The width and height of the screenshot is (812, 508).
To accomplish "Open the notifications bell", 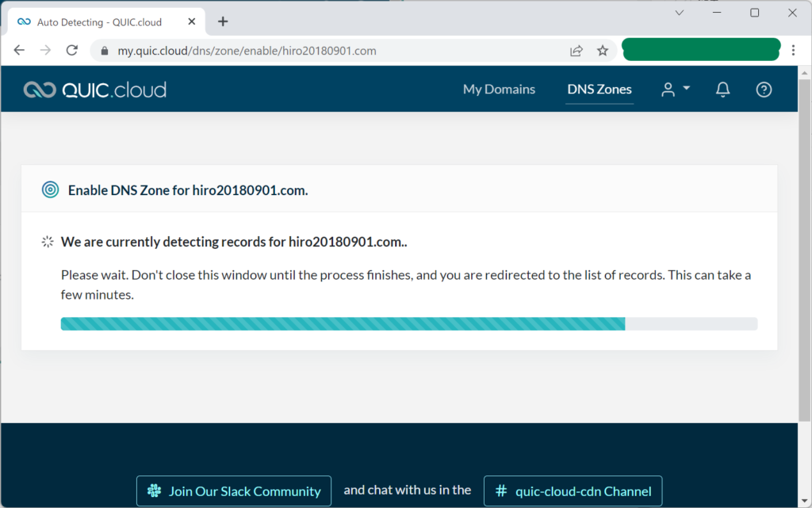I will point(722,90).
